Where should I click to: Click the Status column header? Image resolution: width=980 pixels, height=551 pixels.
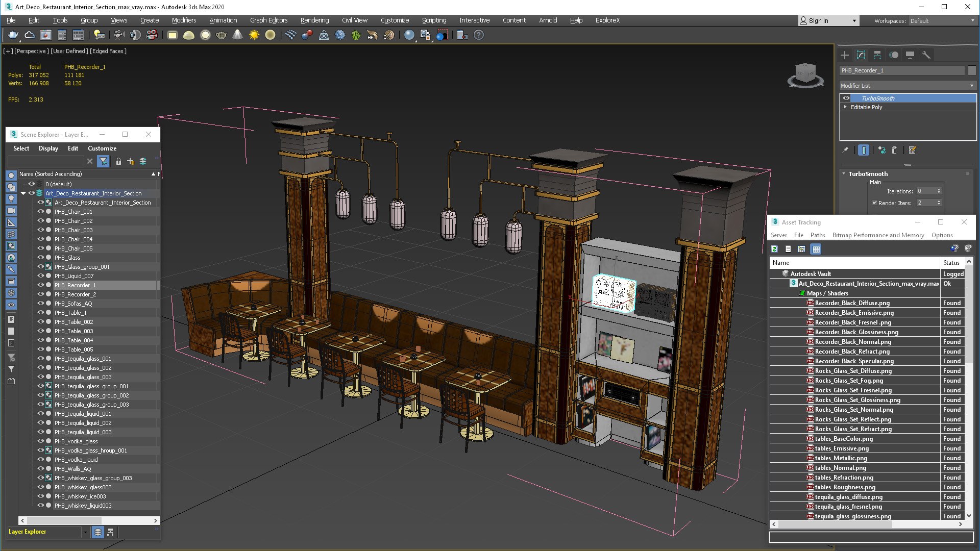point(951,263)
